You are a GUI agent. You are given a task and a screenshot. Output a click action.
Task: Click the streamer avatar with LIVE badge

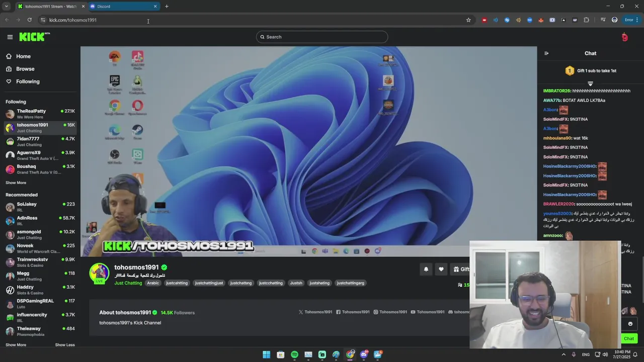[x=99, y=273]
